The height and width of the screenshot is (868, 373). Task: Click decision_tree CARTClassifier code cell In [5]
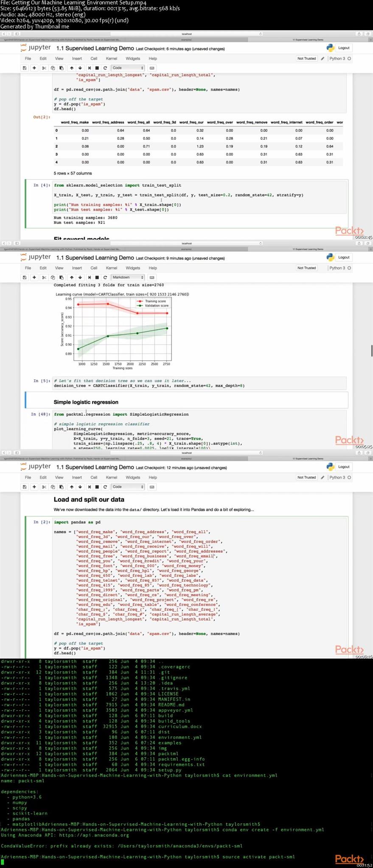click(199, 383)
